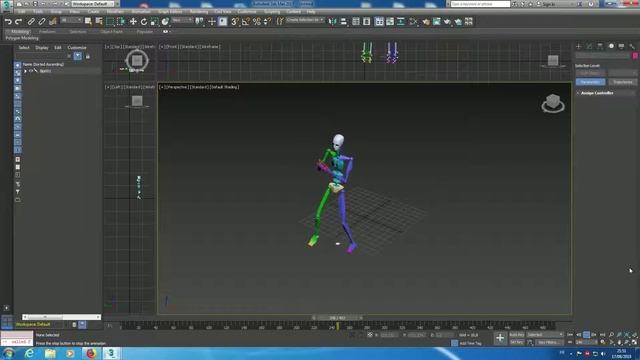
Task: Pick the Rectangular Selection Region tool
Action: (110, 22)
